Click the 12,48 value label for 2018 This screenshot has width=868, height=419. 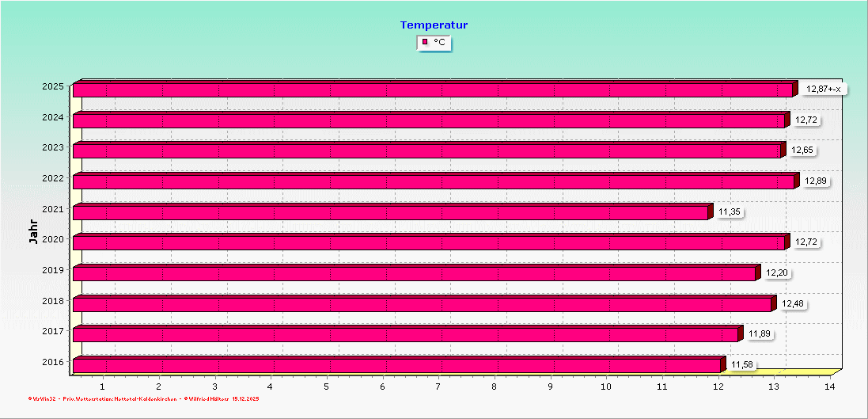pyautogui.click(x=792, y=303)
